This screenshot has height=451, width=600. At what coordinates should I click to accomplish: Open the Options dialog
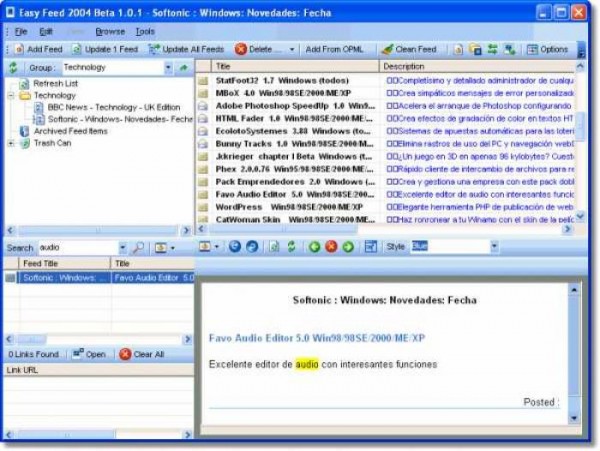[x=547, y=49]
